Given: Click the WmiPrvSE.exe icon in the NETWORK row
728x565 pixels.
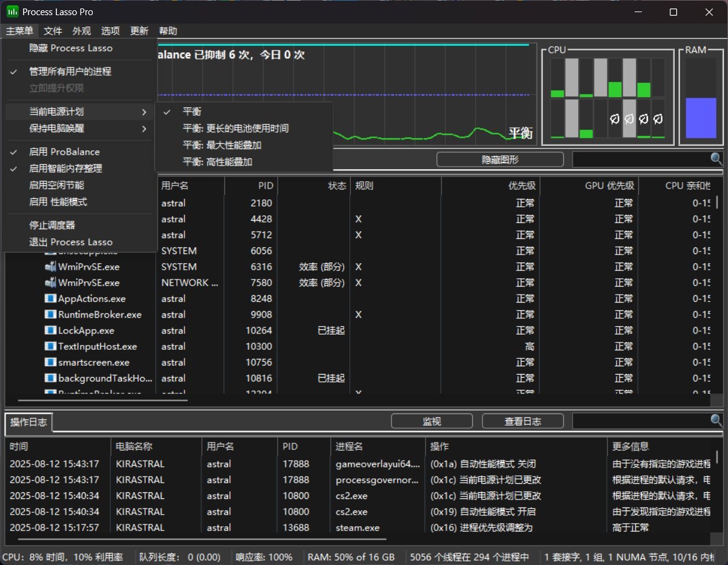Looking at the screenshot, I should [x=50, y=282].
